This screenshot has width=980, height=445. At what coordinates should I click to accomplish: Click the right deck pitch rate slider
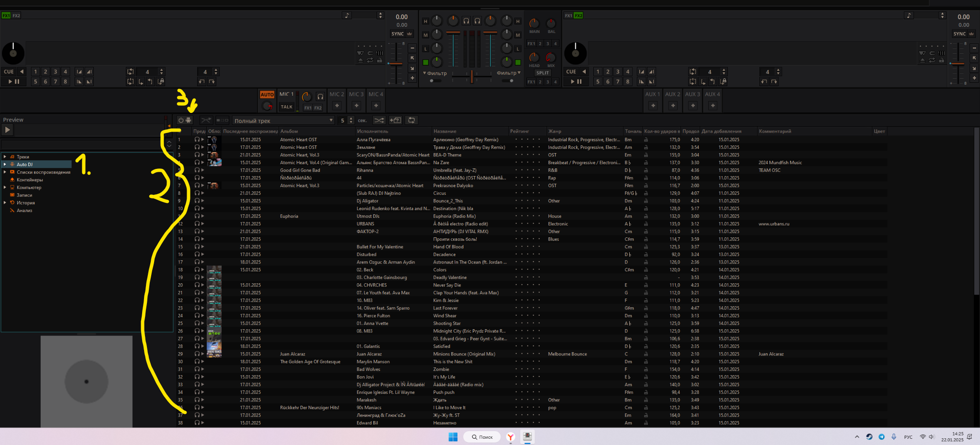[958, 63]
